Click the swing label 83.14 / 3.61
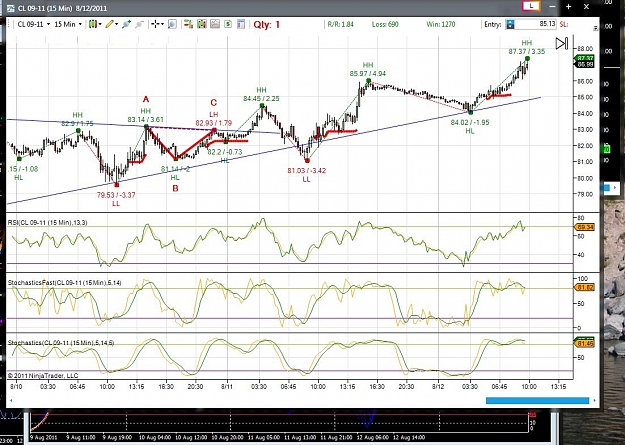Image resolution: width=625 pixels, height=445 pixels. 145,119
